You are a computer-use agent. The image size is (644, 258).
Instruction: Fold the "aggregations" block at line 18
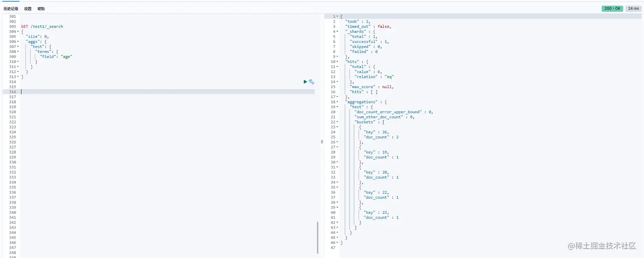[x=337, y=102]
